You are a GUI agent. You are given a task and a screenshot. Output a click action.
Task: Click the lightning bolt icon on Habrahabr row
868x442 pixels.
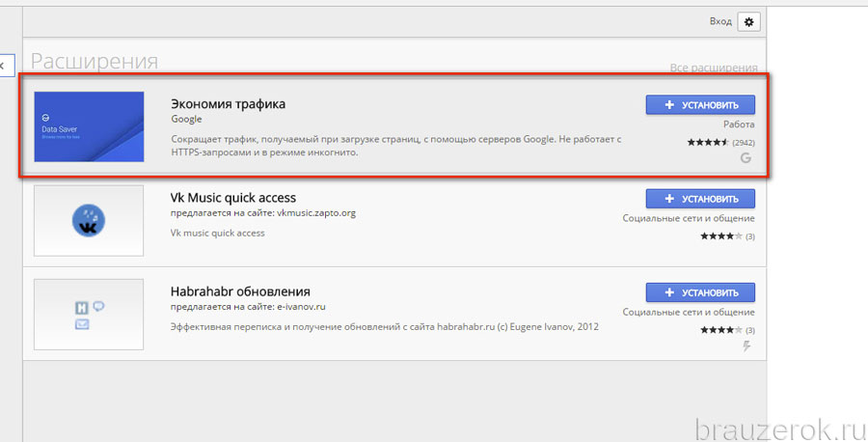point(746,346)
